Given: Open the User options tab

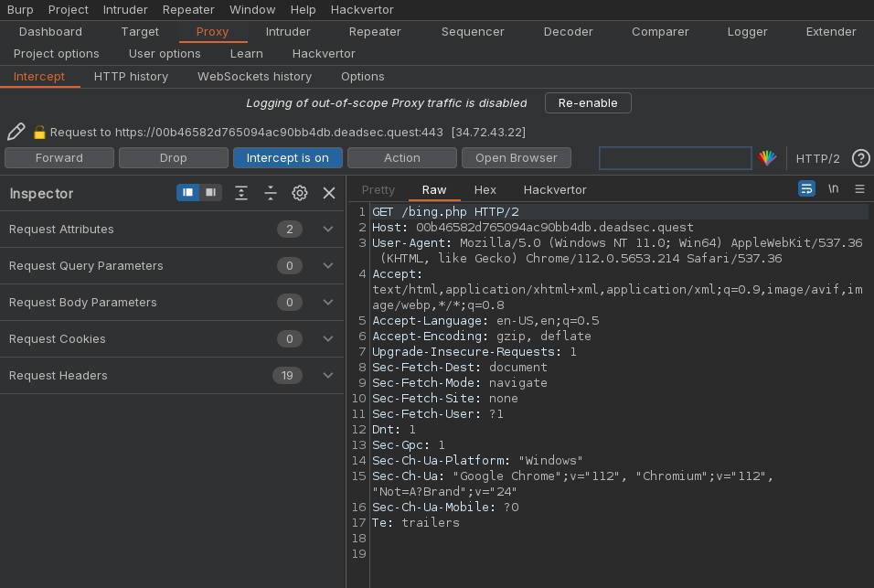Looking at the screenshot, I should point(165,54).
